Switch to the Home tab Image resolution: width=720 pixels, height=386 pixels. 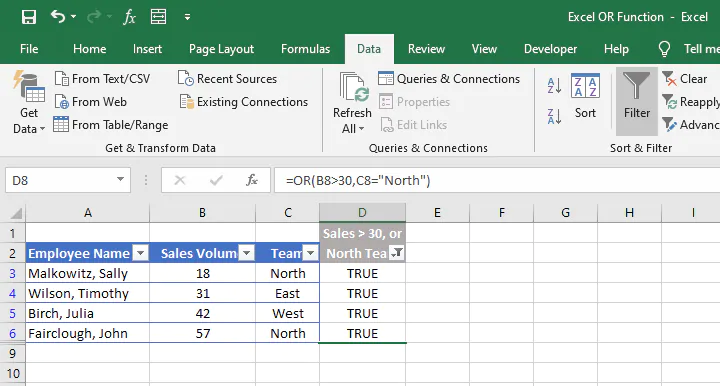pos(90,49)
